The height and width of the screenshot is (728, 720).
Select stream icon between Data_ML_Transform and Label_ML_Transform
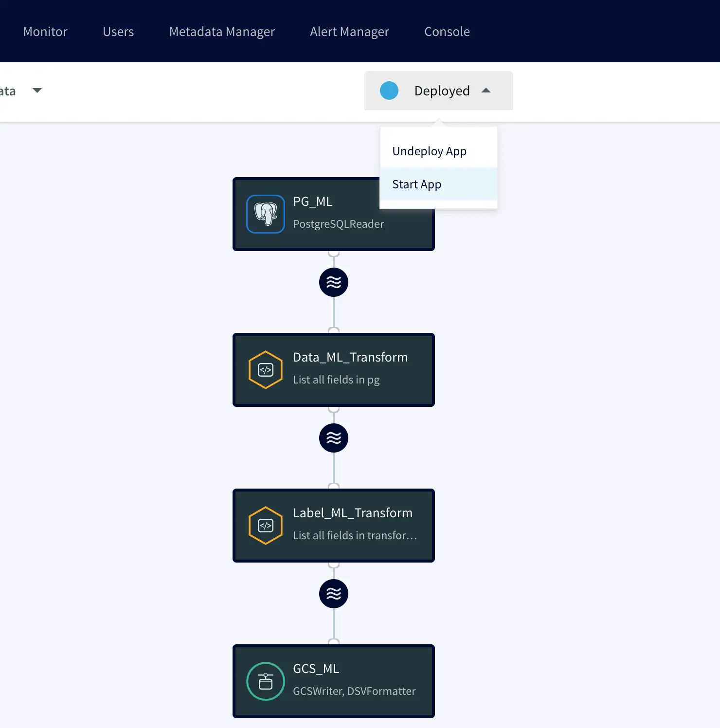tap(334, 438)
